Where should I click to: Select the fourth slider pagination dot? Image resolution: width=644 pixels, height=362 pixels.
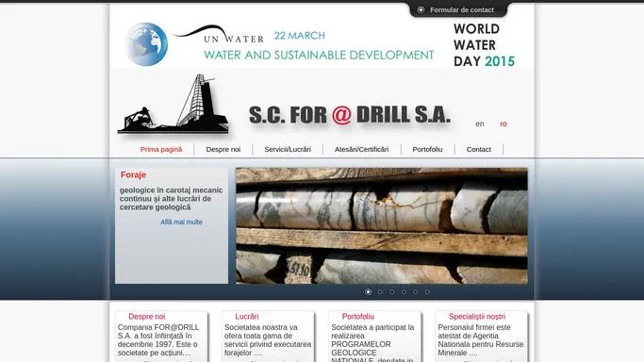pyautogui.click(x=404, y=292)
